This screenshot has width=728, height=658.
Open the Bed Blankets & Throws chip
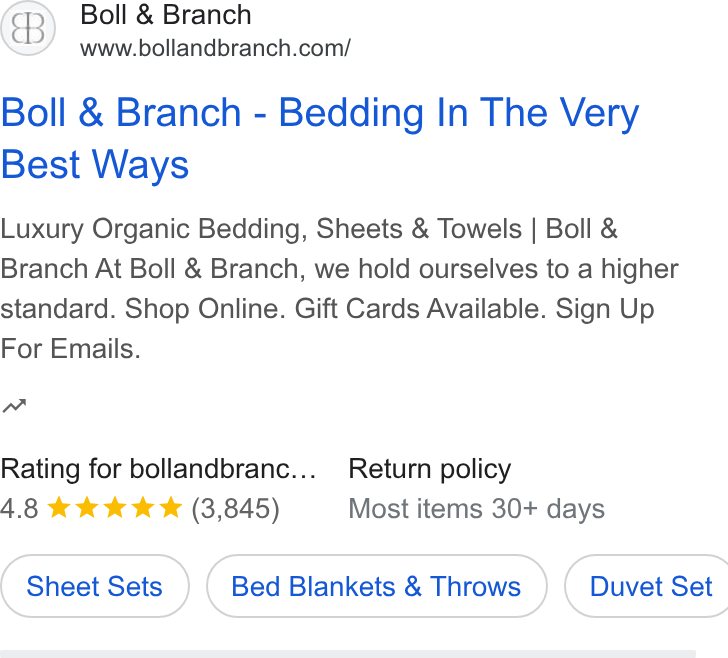point(377,586)
